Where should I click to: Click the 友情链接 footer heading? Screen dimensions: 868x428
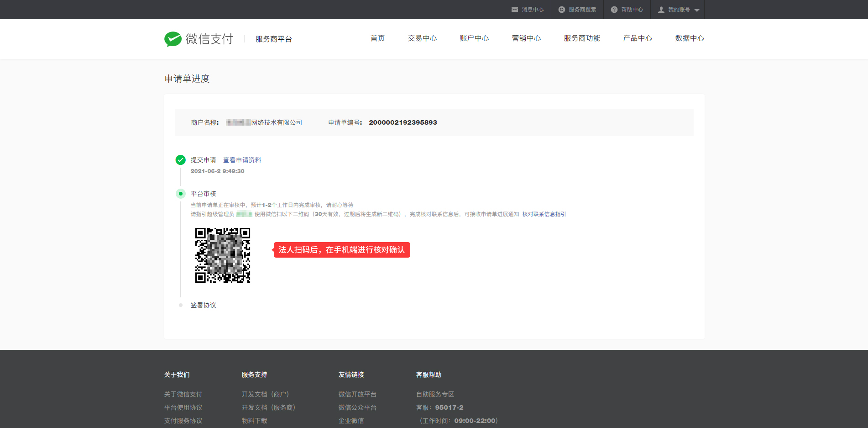[351, 375]
